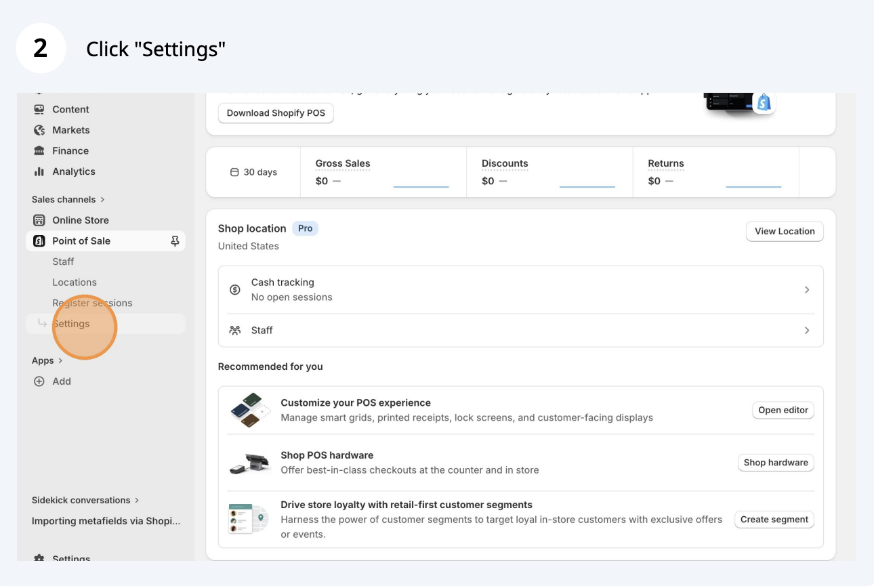Click the Sales channels label
This screenshot has width=874, height=588.
coord(64,199)
